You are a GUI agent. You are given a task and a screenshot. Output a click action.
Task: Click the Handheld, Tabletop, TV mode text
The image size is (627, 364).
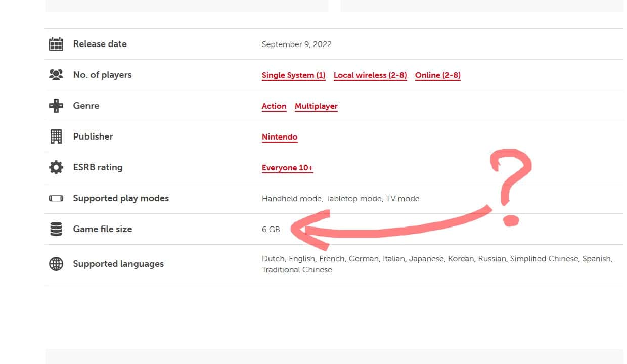341,199
